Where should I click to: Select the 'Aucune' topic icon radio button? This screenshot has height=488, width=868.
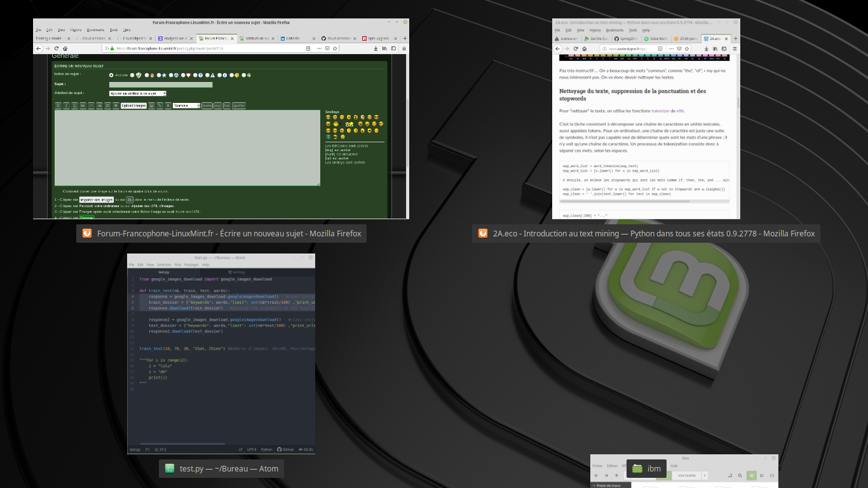coord(111,75)
